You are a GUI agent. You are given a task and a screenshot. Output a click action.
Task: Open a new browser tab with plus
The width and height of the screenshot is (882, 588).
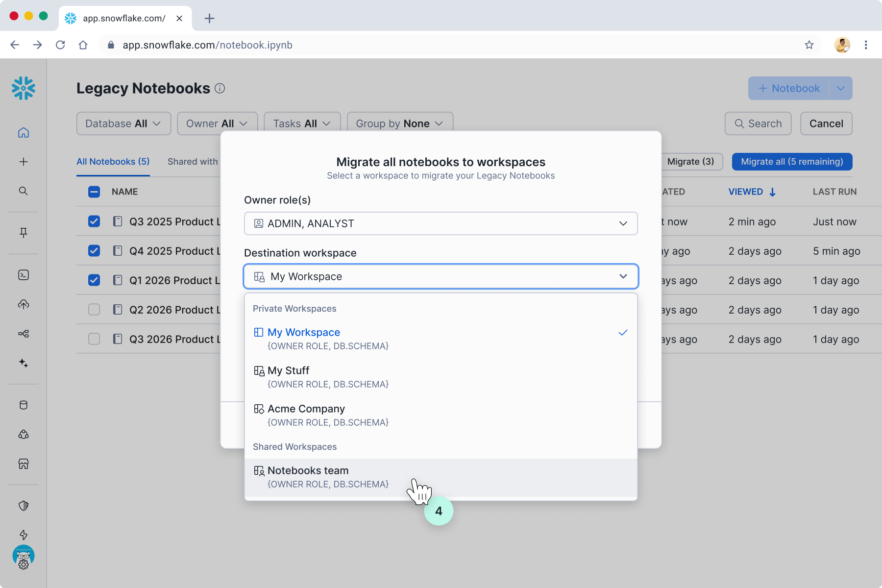click(209, 19)
